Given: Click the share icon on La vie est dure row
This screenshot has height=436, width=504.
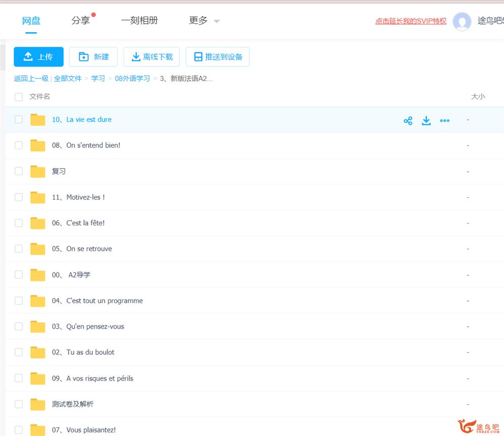Looking at the screenshot, I should click(408, 120).
